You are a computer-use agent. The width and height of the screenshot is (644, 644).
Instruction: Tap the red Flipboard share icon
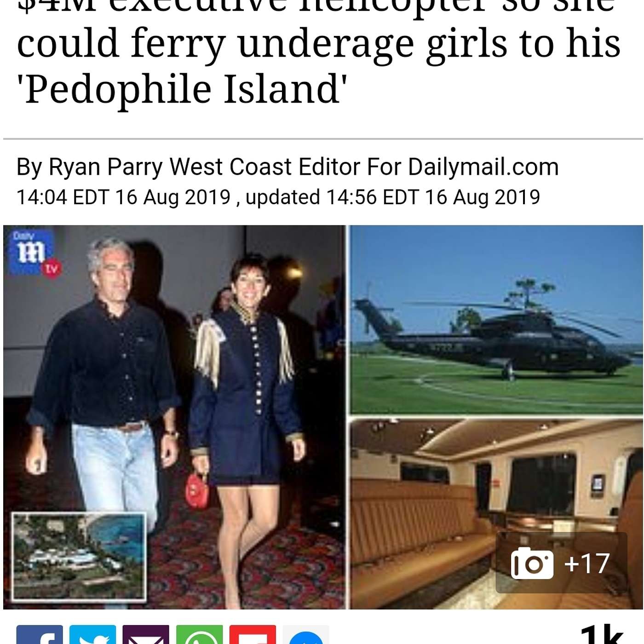pos(253,635)
